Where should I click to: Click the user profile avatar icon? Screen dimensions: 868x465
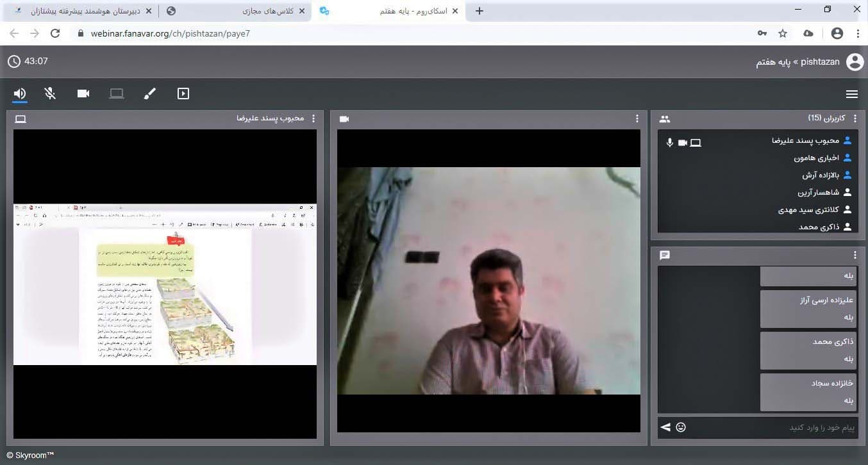855,61
